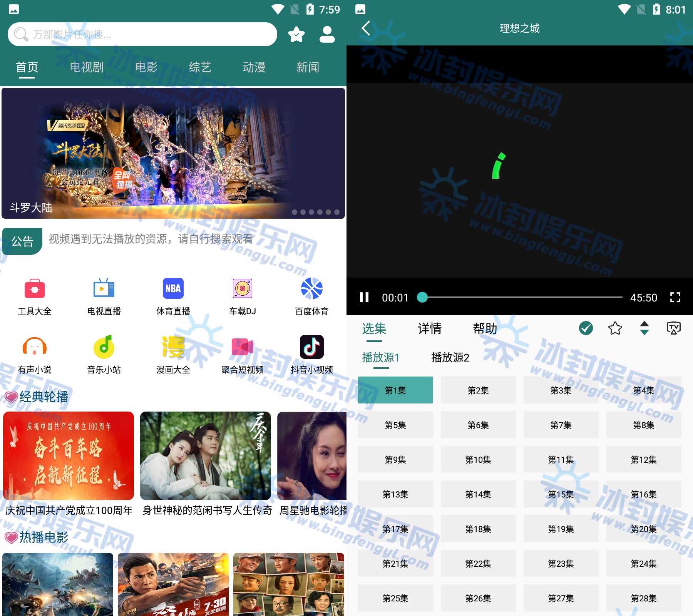Open 身世神秘的范闲 drama thumbnail
693x616 pixels.
(x=206, y=456)
